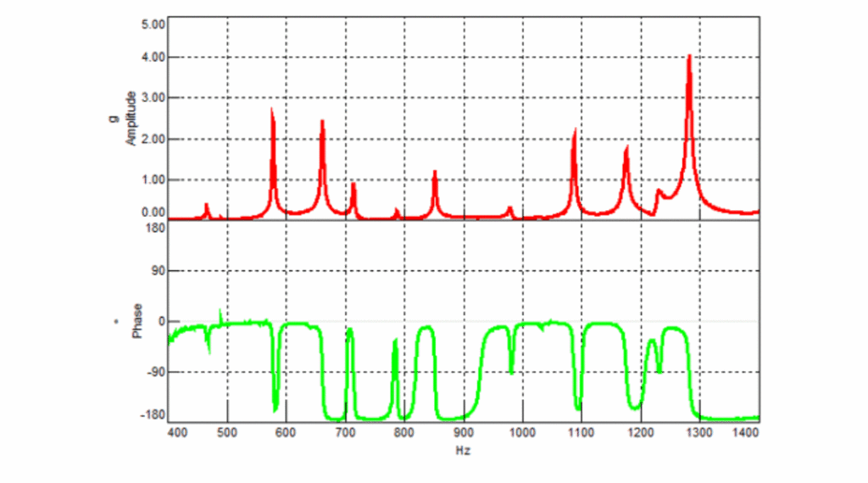868x483 pixels.
Task: Click the red peak near 660 Hz
Action: pyautogui.click(x=322, y=124)
